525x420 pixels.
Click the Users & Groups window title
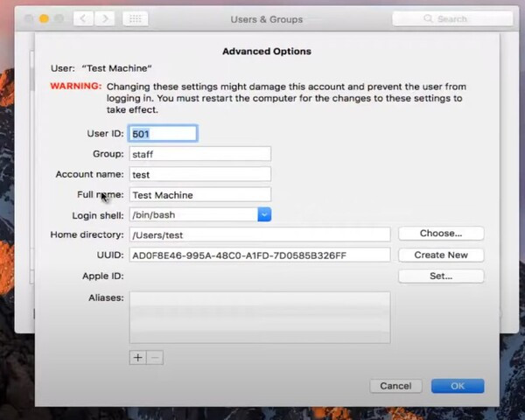267,19
